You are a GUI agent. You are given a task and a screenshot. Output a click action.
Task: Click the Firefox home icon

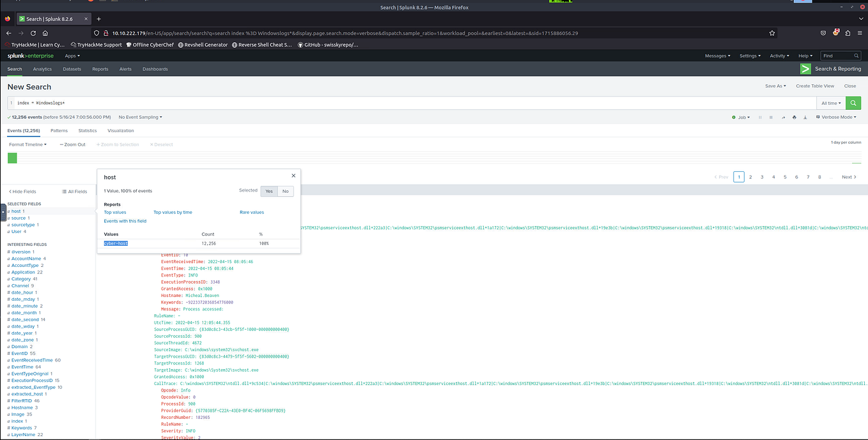[x=45, y=32]
